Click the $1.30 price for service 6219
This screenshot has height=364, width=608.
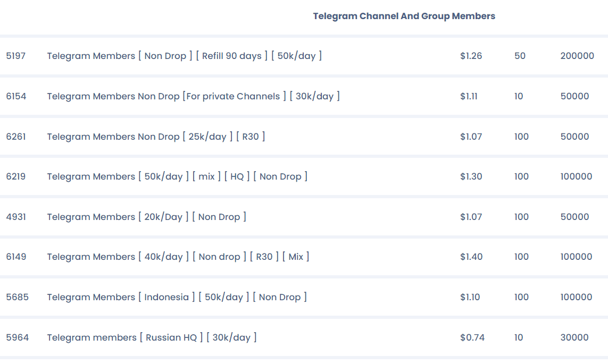(471, 176)
